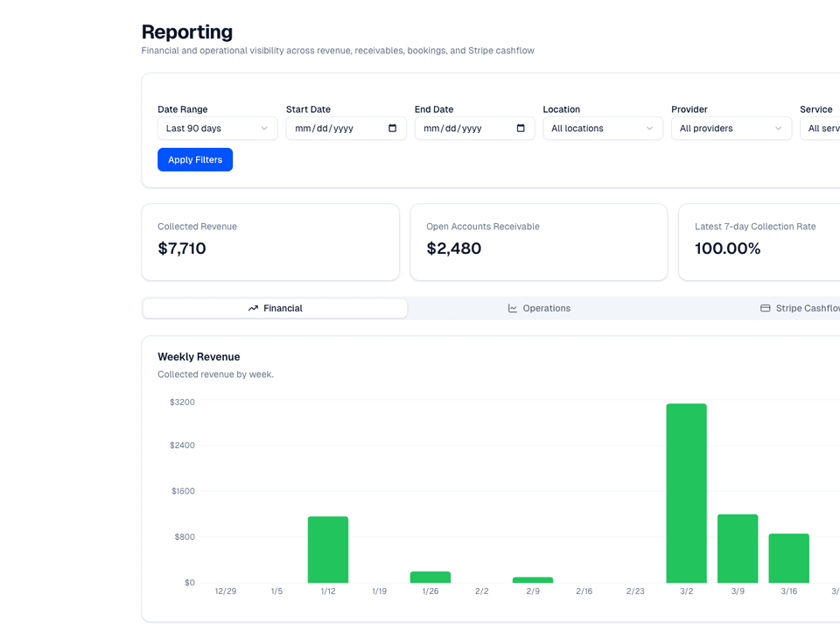Screen dimensions: 840x630
Task: Switch to the Operations tab
Action: click(x=539, y=309)
